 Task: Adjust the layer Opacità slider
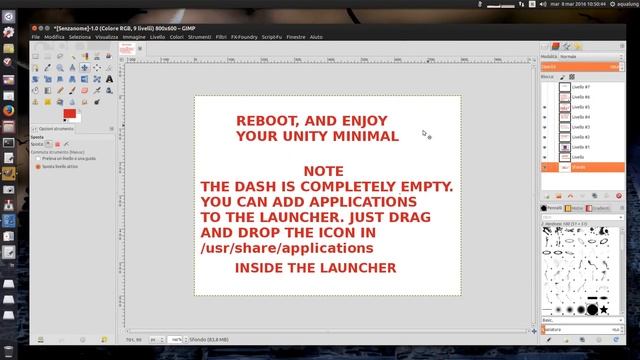[580, 67]
